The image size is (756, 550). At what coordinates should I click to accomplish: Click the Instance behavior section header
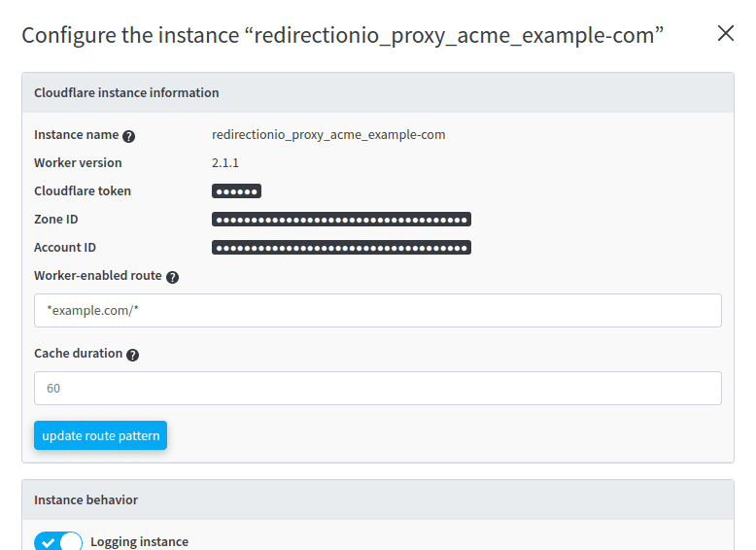pyautogui.click(x=378, y=499)
